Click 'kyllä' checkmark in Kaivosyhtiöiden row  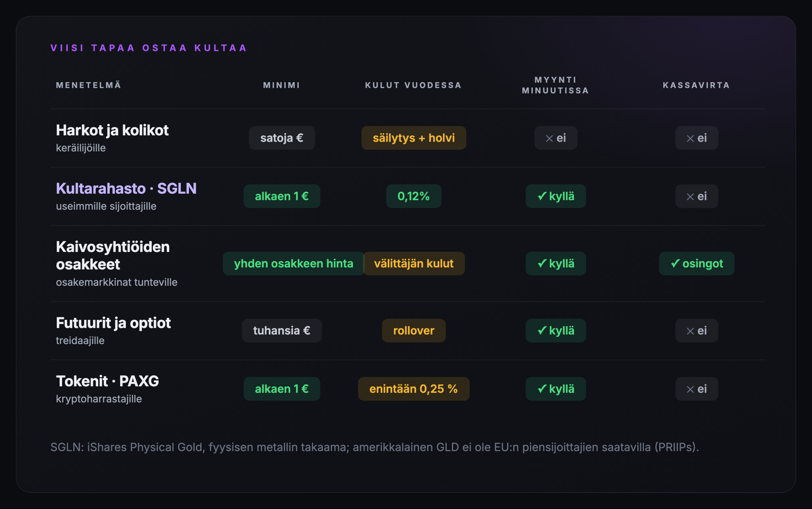tap(555, 263)
